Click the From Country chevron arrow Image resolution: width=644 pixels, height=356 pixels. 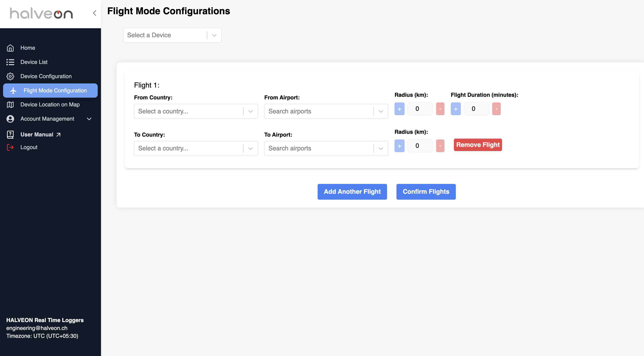(251, 111)
